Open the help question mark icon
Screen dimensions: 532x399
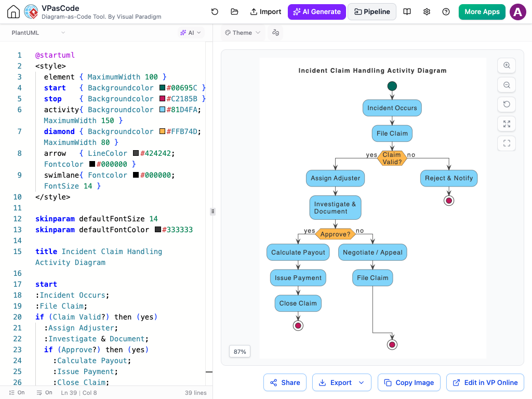coord(446,11)
